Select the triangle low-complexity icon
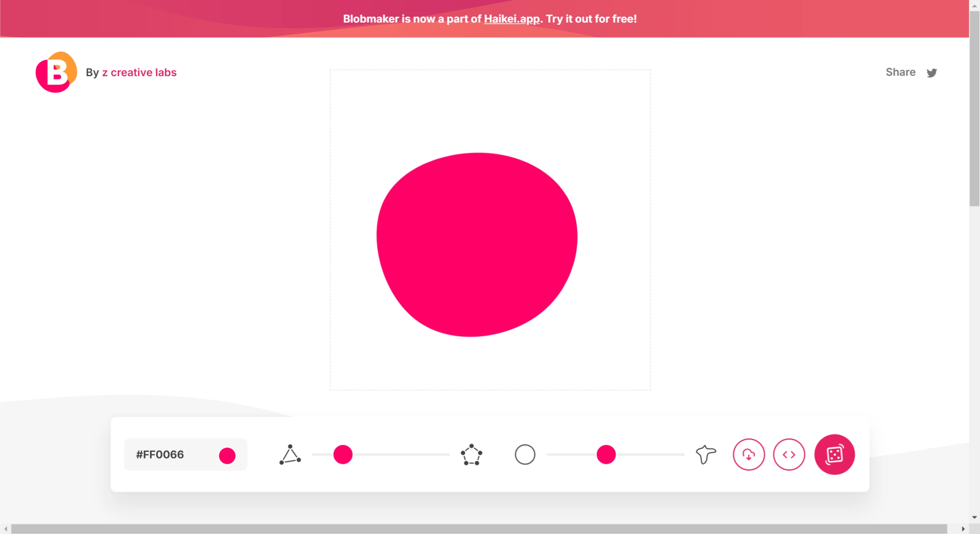 pyautogui.click(x=290, y=455)
